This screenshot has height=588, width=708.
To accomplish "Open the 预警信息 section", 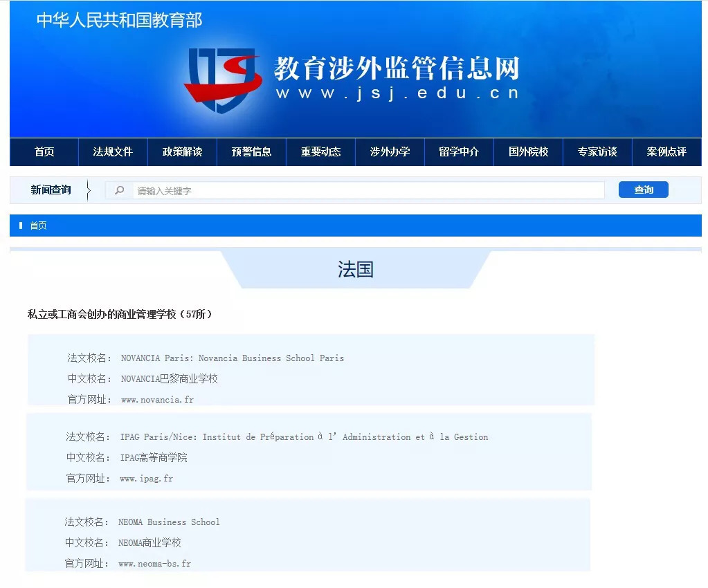I will 251,151.
